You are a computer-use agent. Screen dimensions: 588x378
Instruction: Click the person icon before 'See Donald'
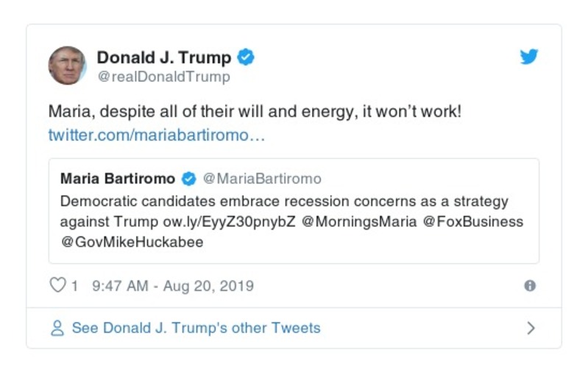pyautogui.click(x=57, y=328)
